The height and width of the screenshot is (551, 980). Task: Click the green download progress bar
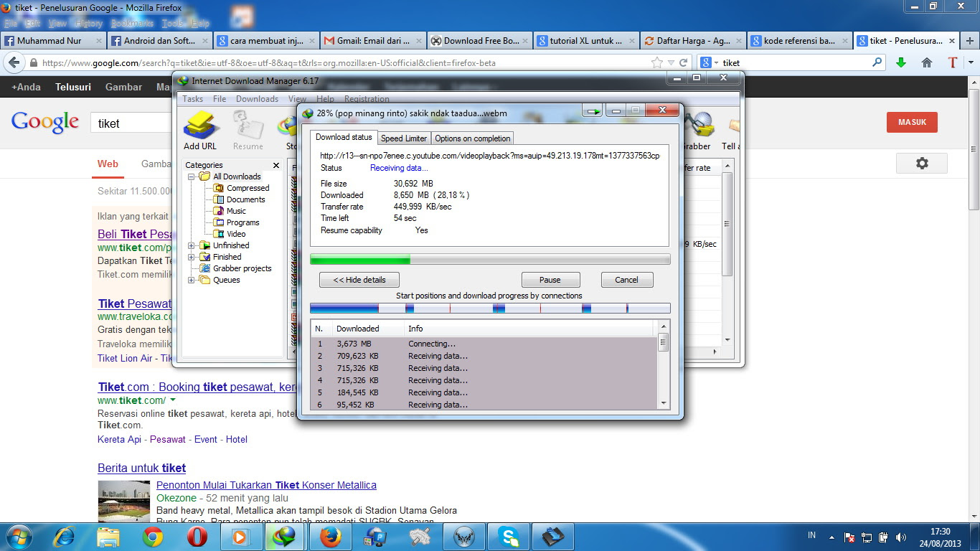click(x=490, y=259)
